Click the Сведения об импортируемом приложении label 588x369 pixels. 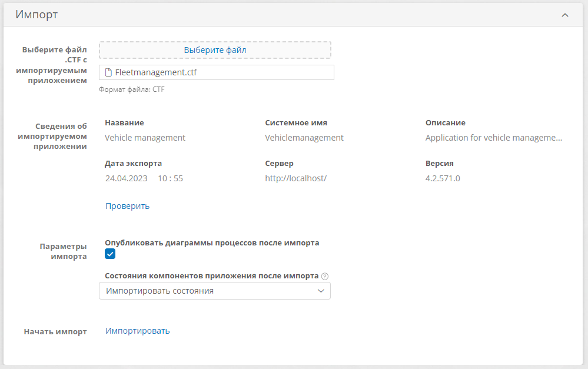coord(52,137)
